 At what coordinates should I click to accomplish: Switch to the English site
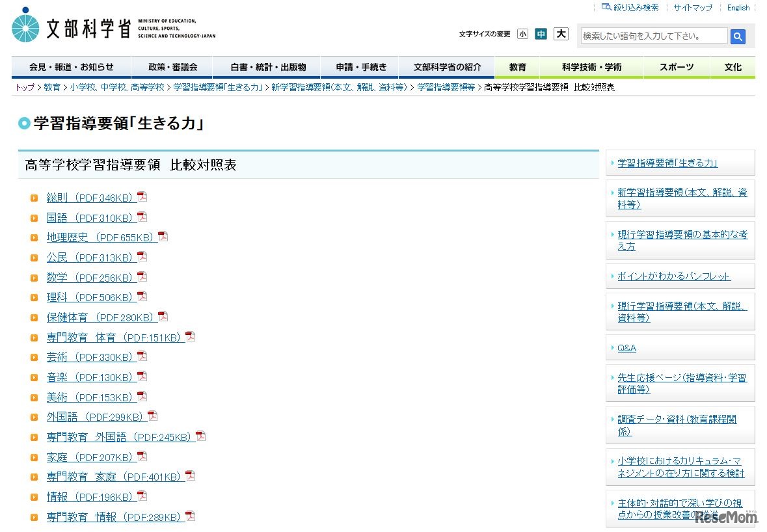pos(738,8)
